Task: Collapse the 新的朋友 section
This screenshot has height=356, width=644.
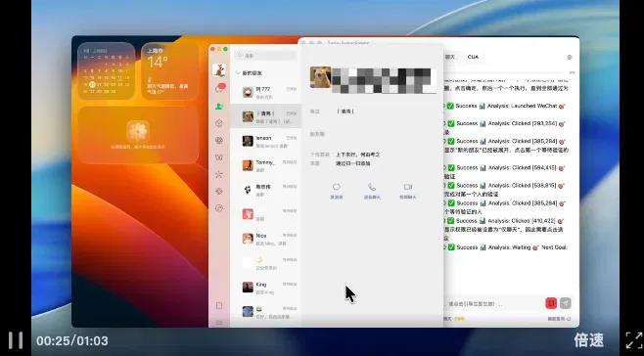Action: pos(238,73)
